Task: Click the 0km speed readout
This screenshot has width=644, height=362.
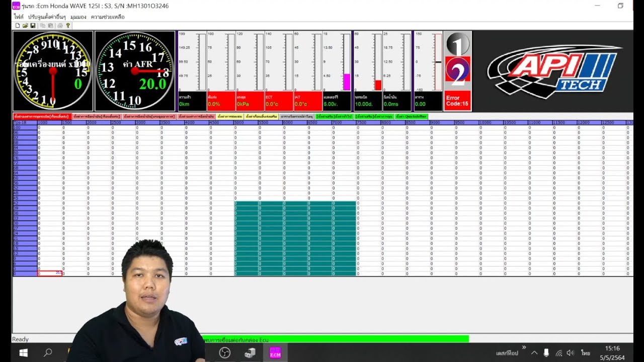Action: (x=192, y=101)
